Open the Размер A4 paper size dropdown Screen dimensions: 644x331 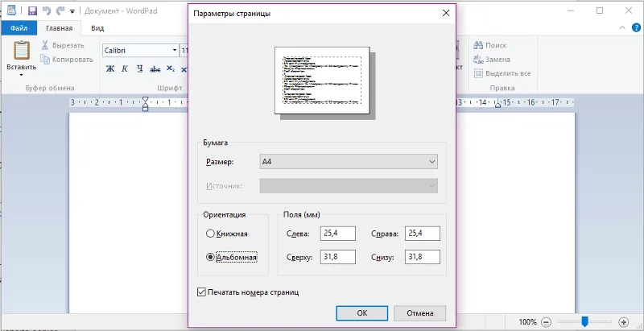349,162
